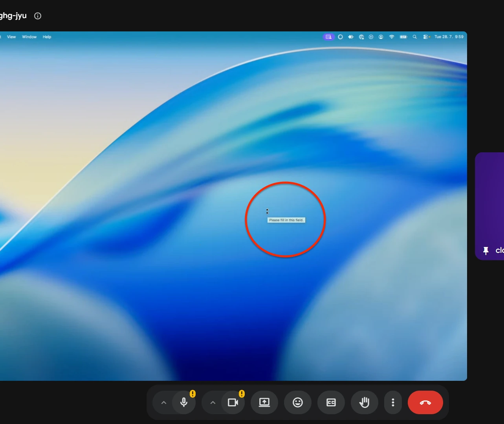This screenshot has height=424, width=504.
Task: Expand video settings chevron beside camera
Action: click(x=213, y=402)
